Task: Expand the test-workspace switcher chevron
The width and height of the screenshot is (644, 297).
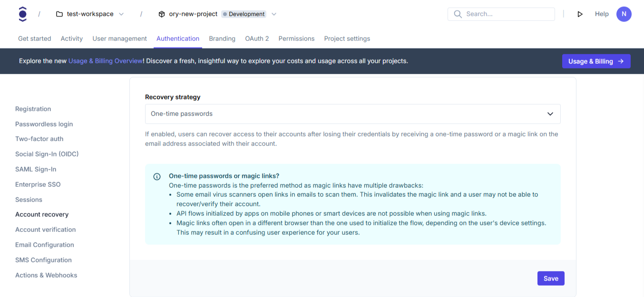Action: point(121,14)
